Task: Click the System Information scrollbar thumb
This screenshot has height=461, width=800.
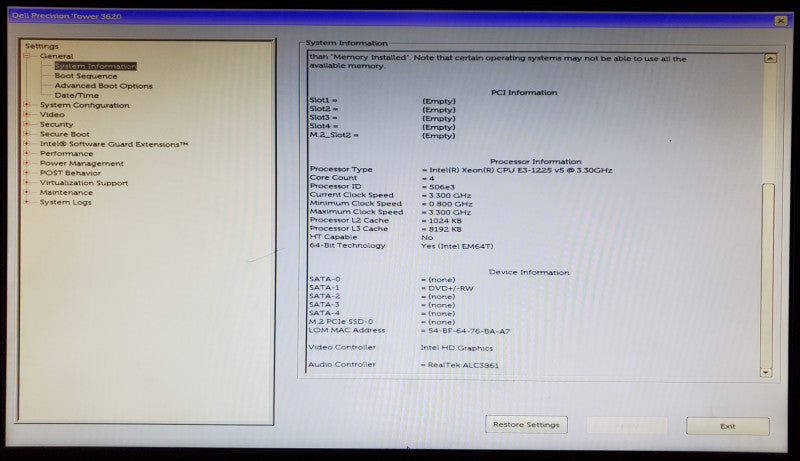Action: [x=768, y=275]
